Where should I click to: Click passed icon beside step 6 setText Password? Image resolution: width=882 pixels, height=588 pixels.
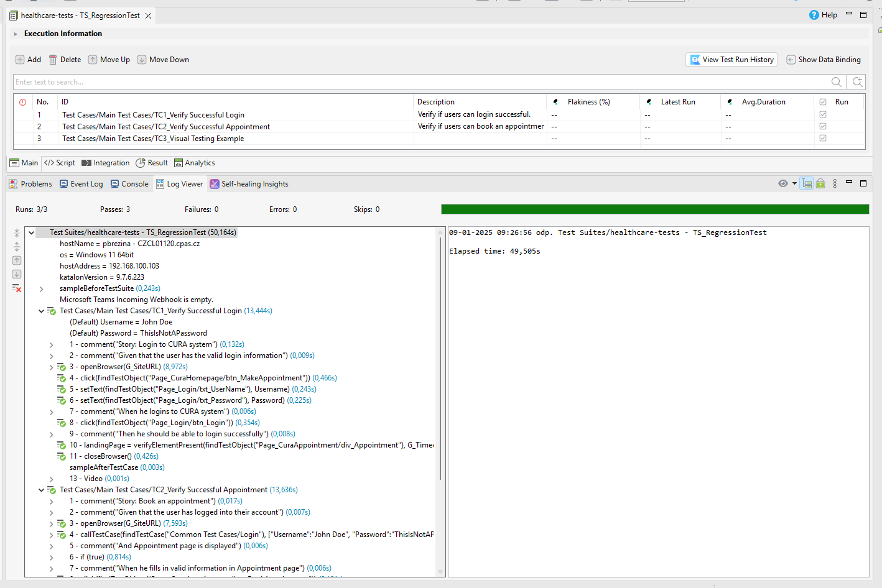[x=62, y=400]
